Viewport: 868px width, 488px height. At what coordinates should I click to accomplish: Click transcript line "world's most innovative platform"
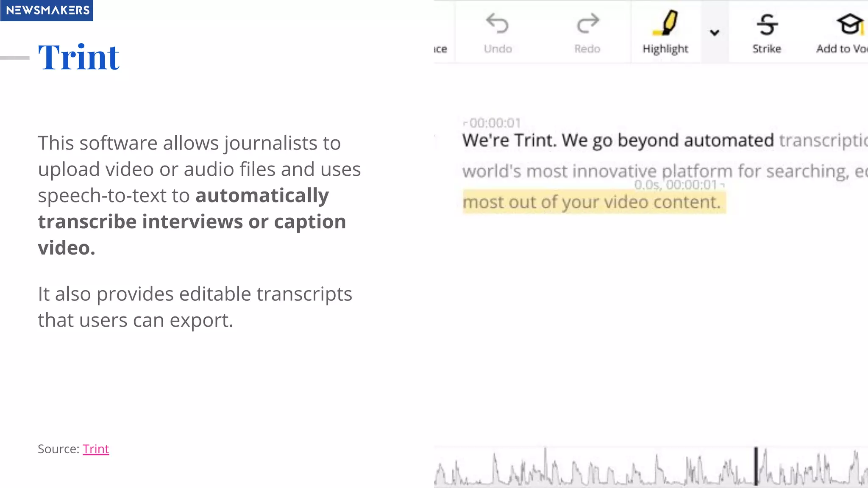pyautogui.click(x=597, y=172)
